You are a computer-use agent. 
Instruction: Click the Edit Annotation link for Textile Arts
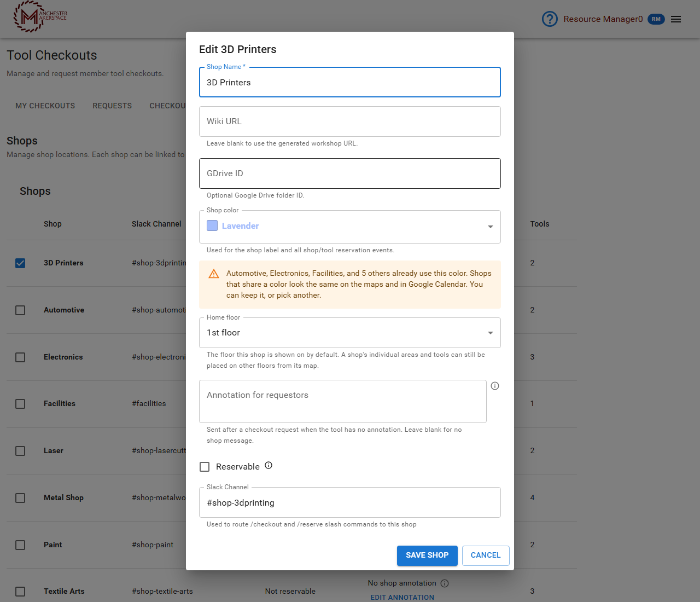402,598
